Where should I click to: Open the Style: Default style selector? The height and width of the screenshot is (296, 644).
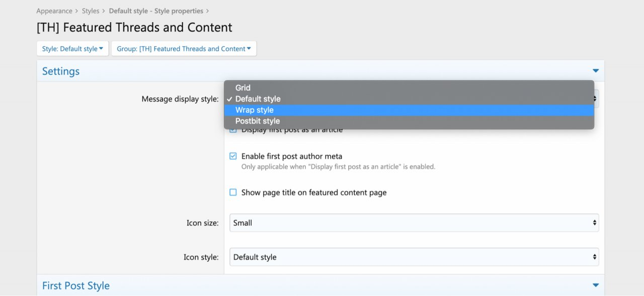(72, 49)
